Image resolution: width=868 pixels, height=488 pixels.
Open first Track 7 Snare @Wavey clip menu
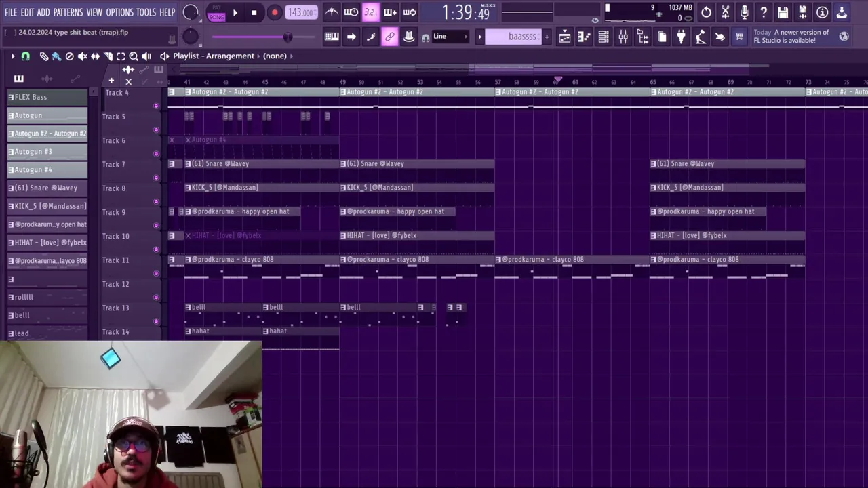coord(189,164)
